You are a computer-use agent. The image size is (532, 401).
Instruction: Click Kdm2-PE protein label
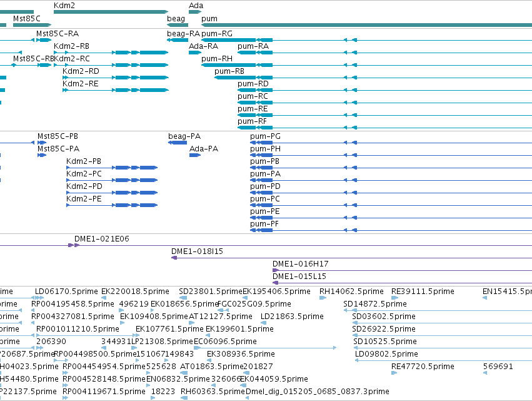pos(84,200)
